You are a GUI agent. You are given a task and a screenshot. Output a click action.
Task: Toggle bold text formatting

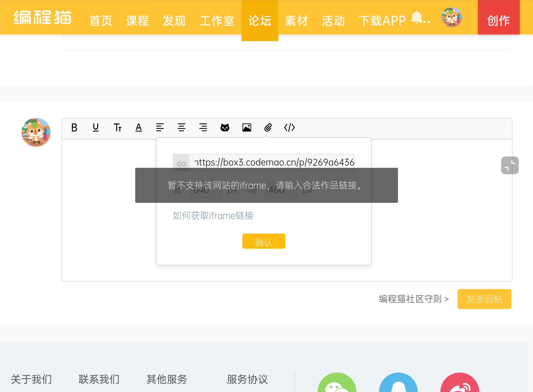coord(74,128)
